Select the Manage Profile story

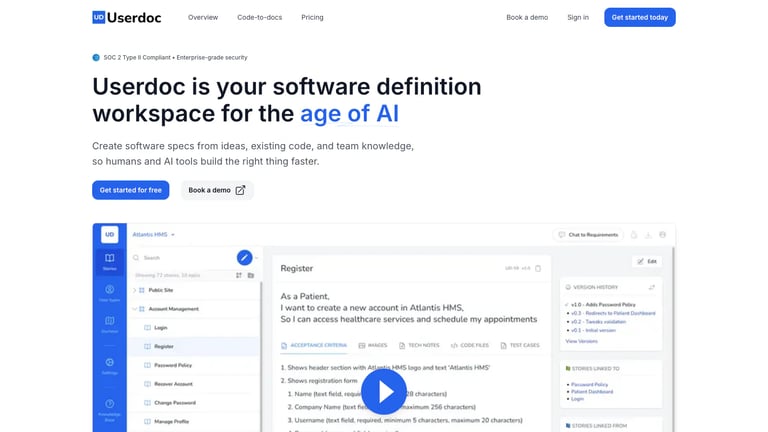(x=195, y=421)
